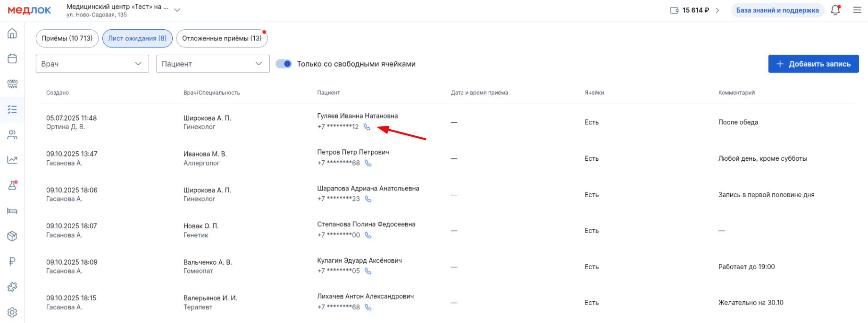Click the notifications bell icon
The image size is (868, 323).
point(835,10)
